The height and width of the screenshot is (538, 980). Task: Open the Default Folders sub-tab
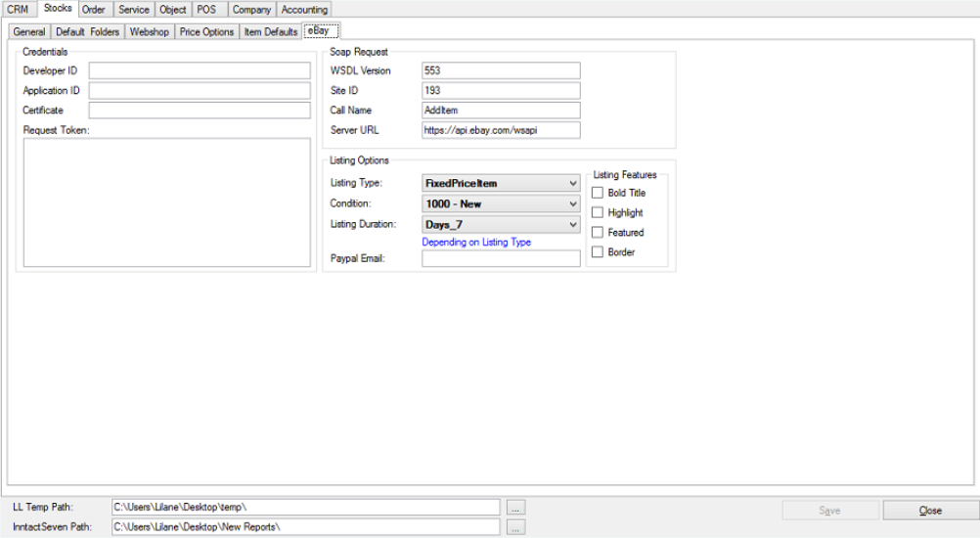coord(87,32)
